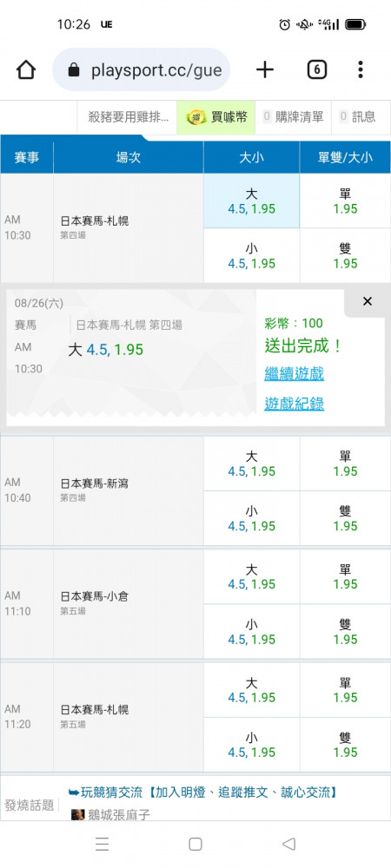This screenshot has height=868, width=391.
Task: Open the browser three-dot menu
Action: (360, 69)
